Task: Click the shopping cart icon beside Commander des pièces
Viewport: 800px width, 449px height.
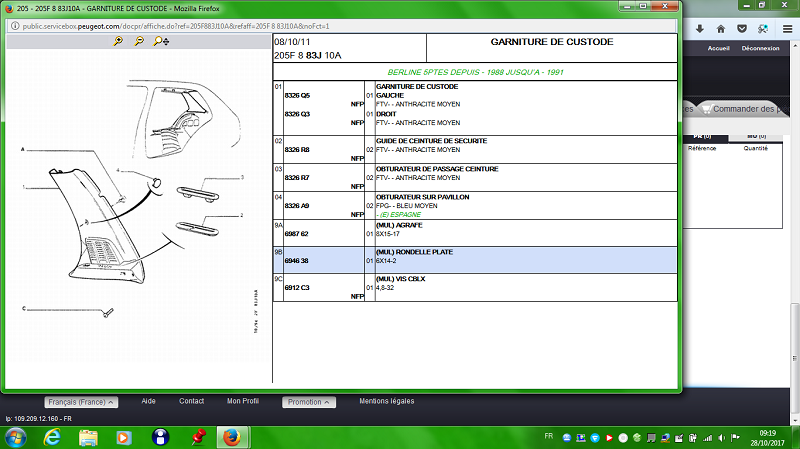Action: pyautogui.click(x=707, y=109)
